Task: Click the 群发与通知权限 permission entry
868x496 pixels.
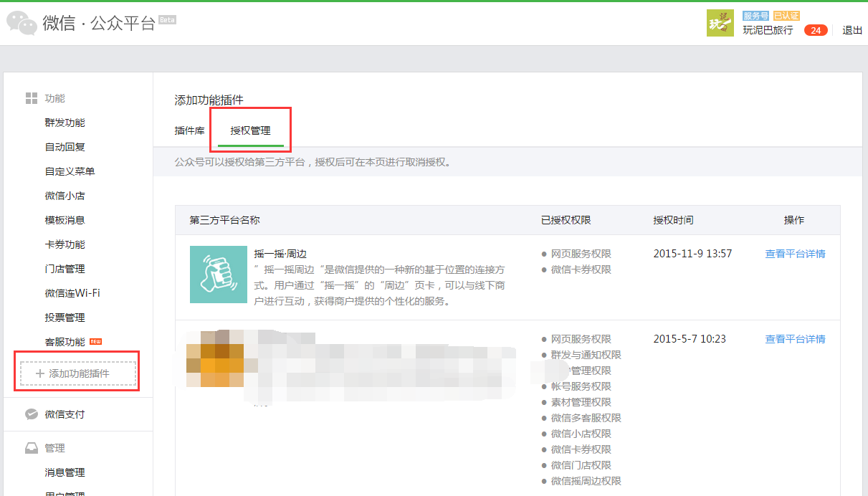Action: coord(586,355)
